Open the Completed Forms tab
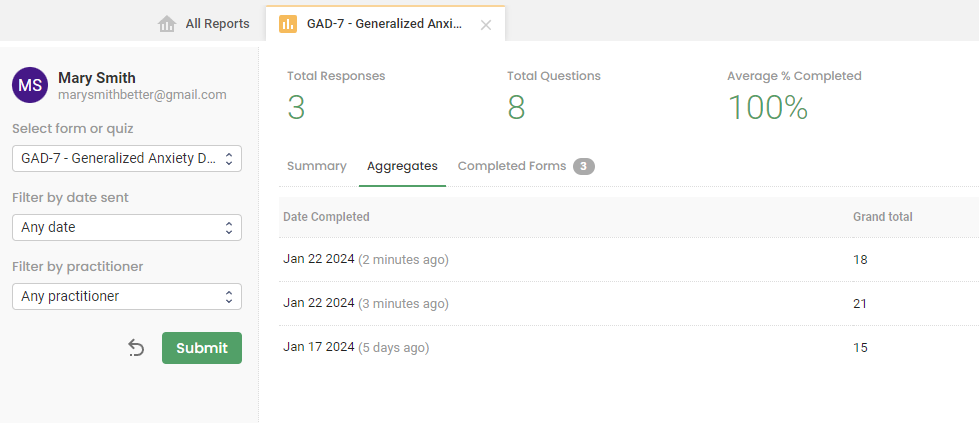 pyautogui.click(x=512, y=166)
